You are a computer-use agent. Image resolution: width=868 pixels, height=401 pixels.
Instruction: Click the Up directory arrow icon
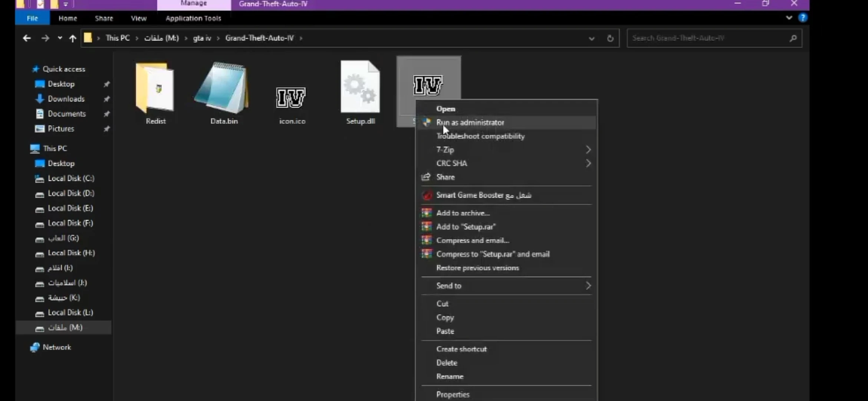pos(73,38)
